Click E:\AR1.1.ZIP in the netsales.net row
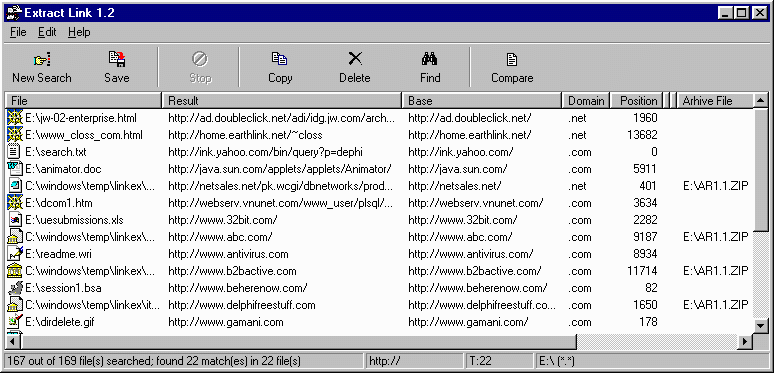Image resolution: width=774 pixels, height=373 pixels. coord(716,186)
